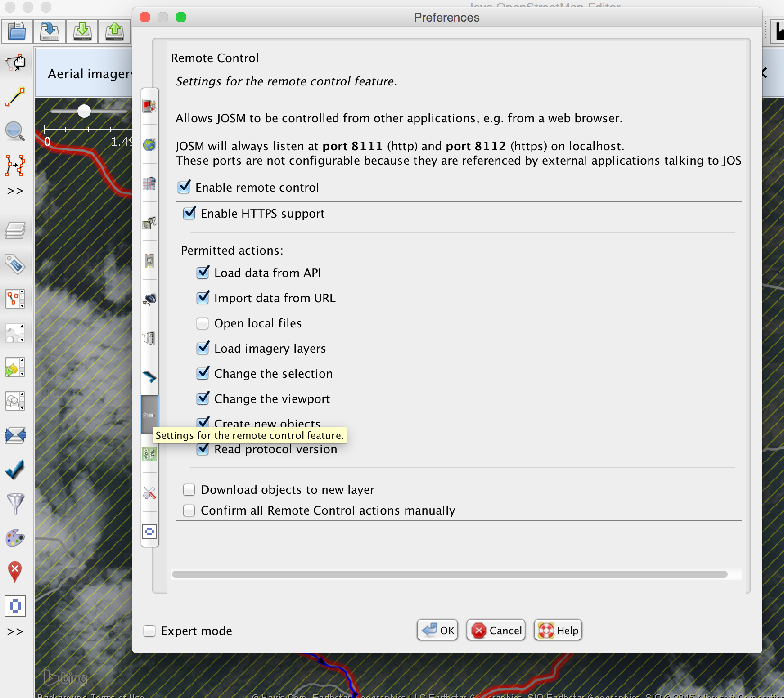Toggle Change the selection checkbox
This screenshot has width=784, height=698.
tap(203, 373)
